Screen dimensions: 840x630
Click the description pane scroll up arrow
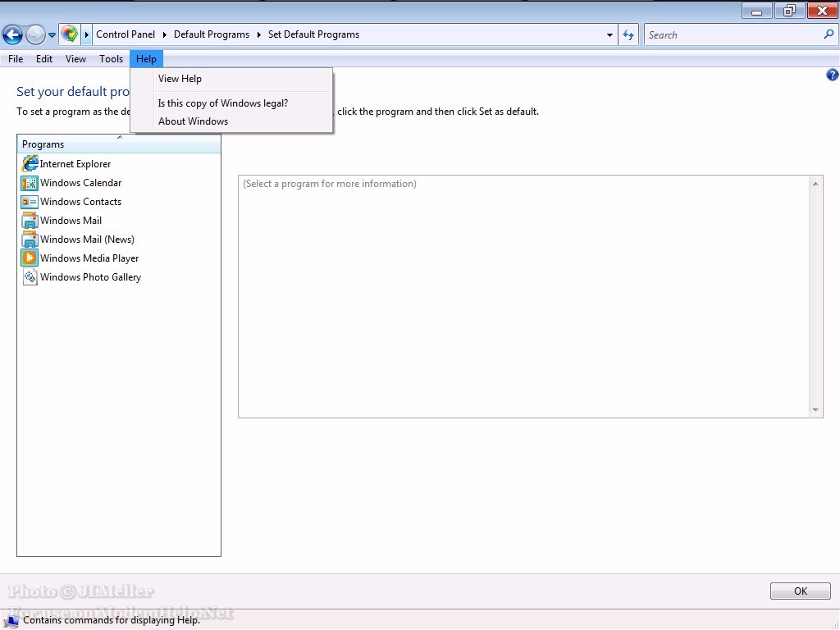(815, 184)
